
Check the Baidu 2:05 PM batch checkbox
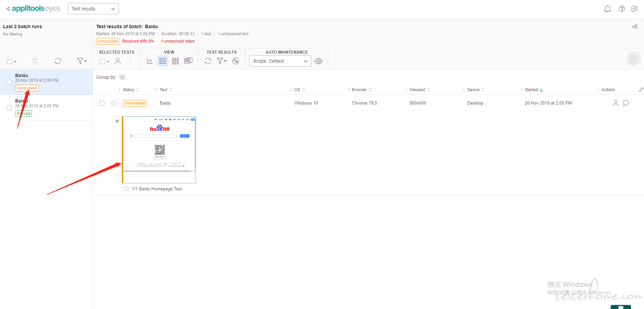(9, 108)
